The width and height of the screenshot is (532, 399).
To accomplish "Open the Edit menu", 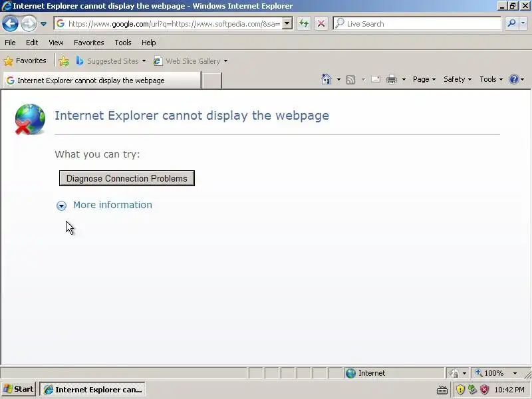I will (32, 43).
